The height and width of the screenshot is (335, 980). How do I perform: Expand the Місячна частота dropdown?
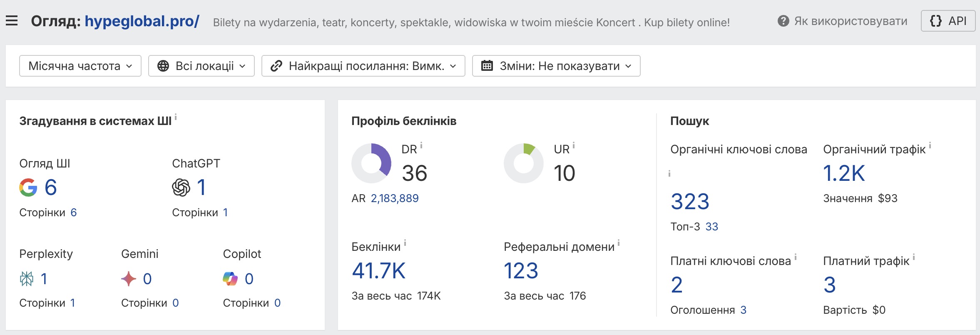tap(80, 66)
